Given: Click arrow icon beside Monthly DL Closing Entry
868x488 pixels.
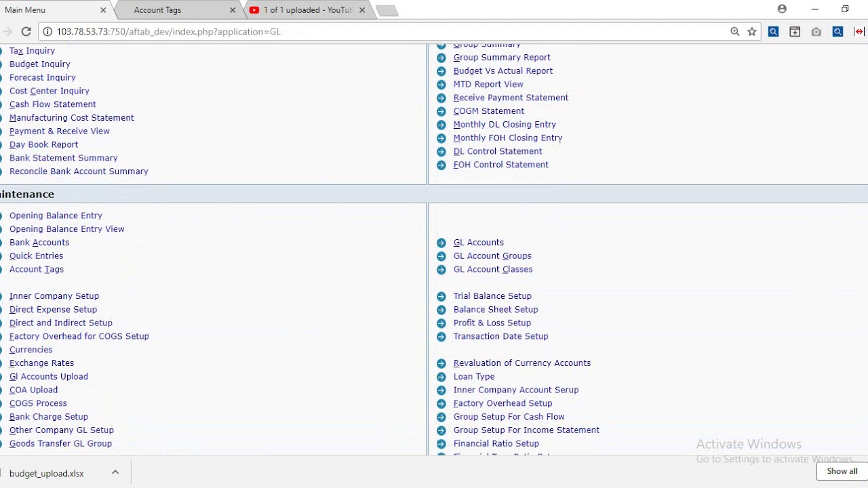Looking at the screenshot, I should point(441,125).
